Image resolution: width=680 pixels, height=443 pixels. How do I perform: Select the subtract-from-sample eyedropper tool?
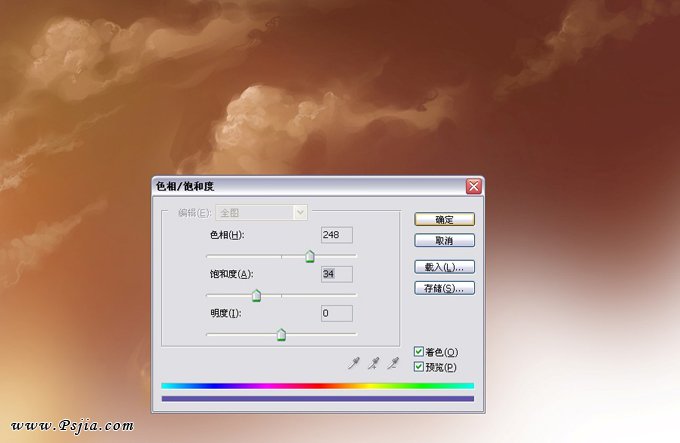393,363
